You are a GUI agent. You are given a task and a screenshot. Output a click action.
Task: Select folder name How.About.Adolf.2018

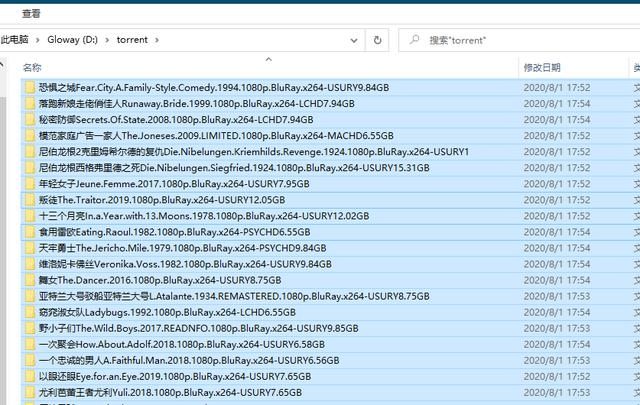(x=182, y=344)
